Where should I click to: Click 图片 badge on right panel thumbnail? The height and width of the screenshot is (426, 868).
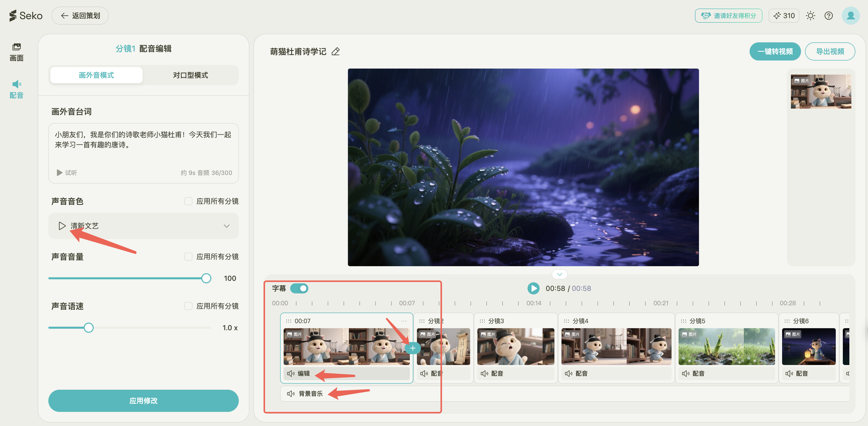click(802, 81)
